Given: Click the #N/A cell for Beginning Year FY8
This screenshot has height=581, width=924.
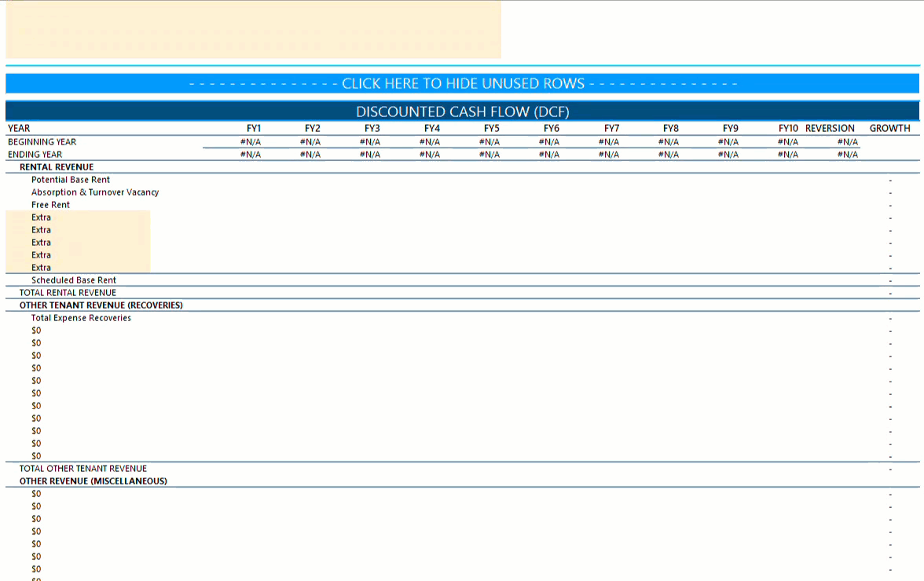Looking at the screenshot, I should click(x=668, y=142).
